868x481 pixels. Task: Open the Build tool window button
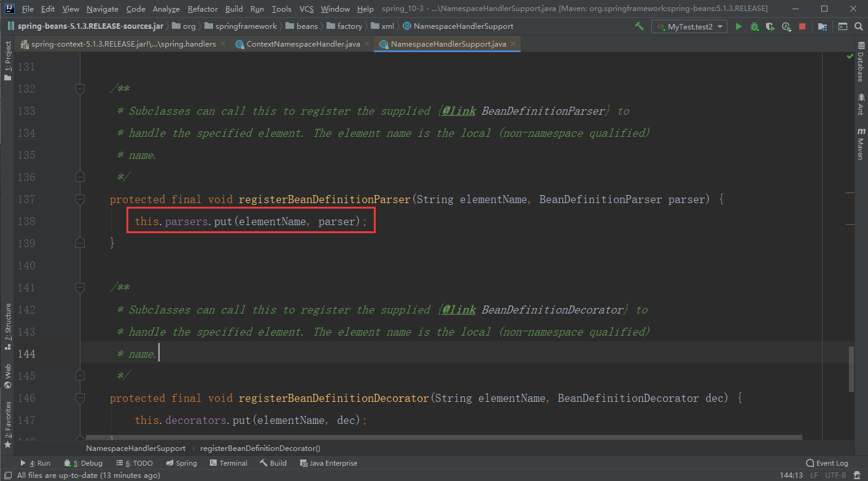click(x=273, y=463)
